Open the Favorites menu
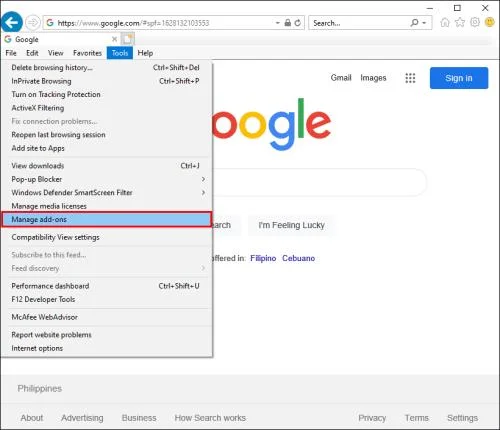 point(87,53)
